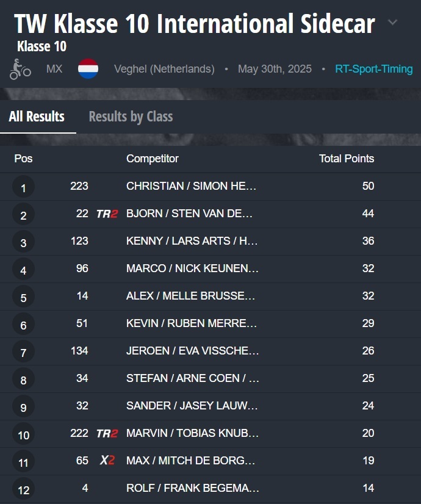This screenshot has width=421, height=504.
Task: Click TR2 badge next to Bjorn / Sten
Action: pyautogui.click(x=107, y=214)
